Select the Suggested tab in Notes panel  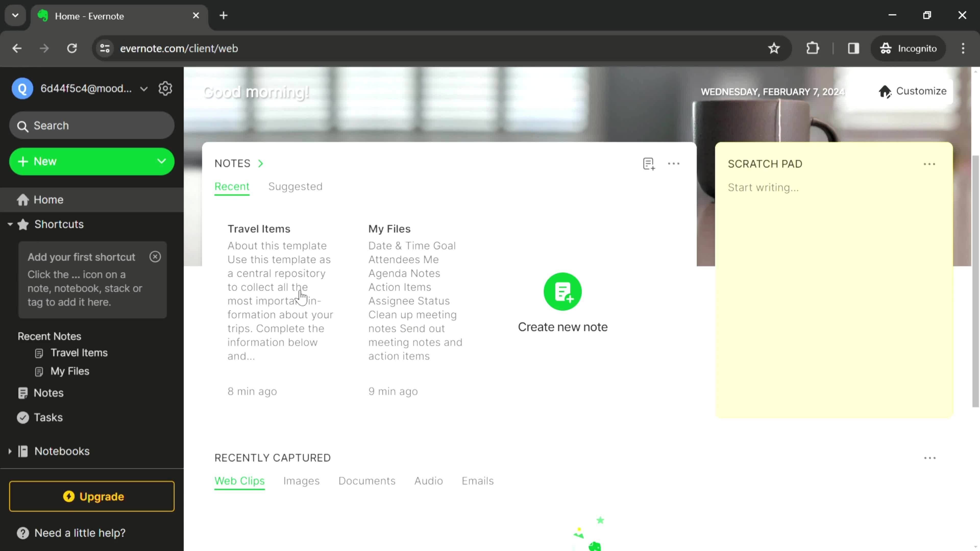click(295, 186)
